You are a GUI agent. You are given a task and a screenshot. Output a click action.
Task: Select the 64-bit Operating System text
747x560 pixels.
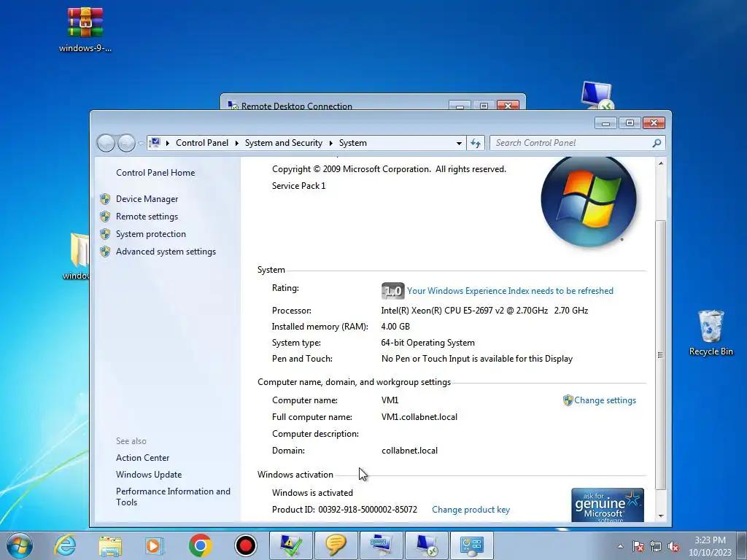[x=427, y=343]
